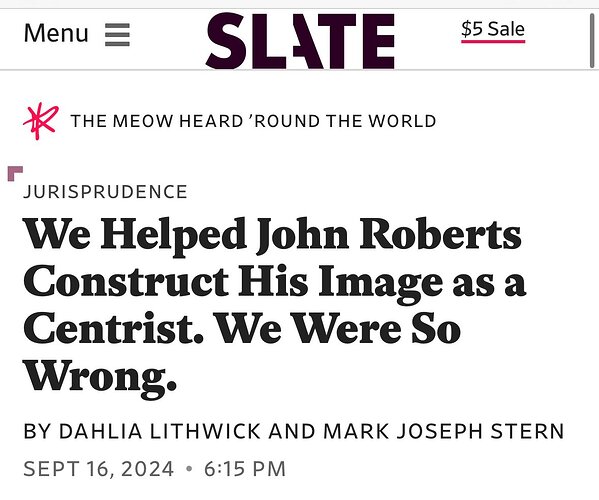The image size is (599, 500).
Task: Click the purple corner bracket marker
Action: 15,173
